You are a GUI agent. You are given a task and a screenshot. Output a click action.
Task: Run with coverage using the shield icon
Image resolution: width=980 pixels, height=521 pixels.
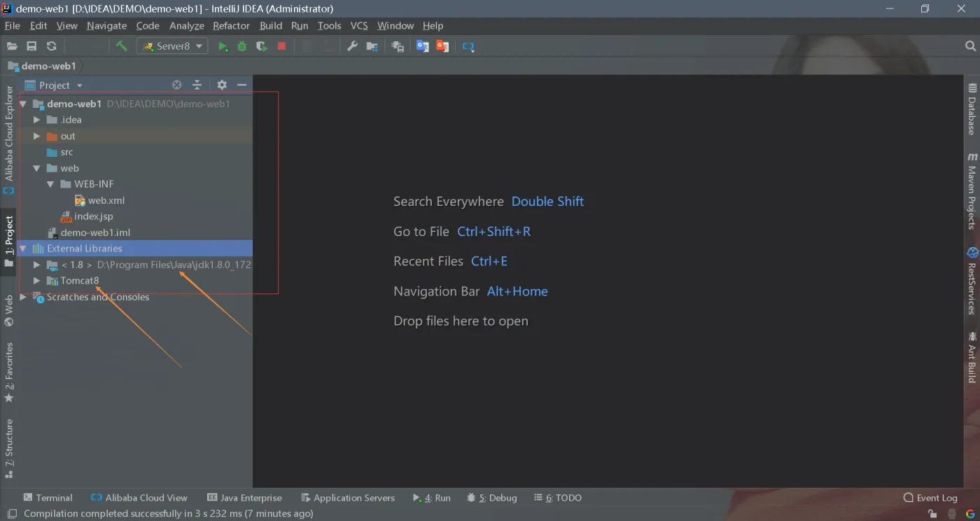tap(262, 46)
